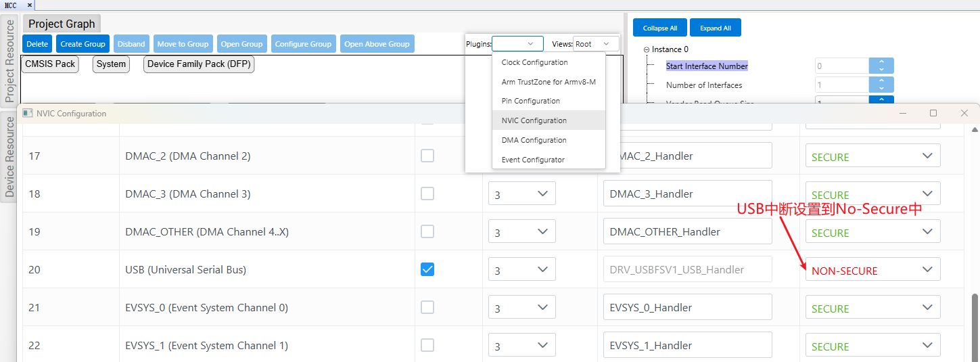Collapse the Instance 0 tree node
This screenshot has width=980, height=362.
pyautogui.click(x=647, y=49)
